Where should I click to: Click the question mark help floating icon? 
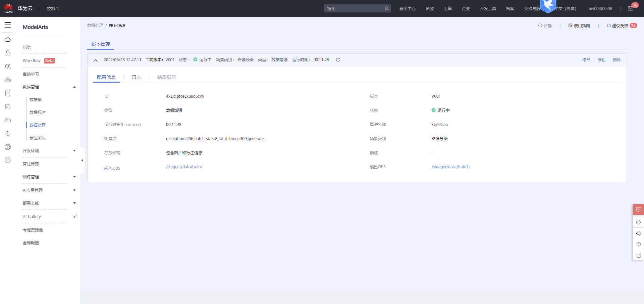click(639, 244)
